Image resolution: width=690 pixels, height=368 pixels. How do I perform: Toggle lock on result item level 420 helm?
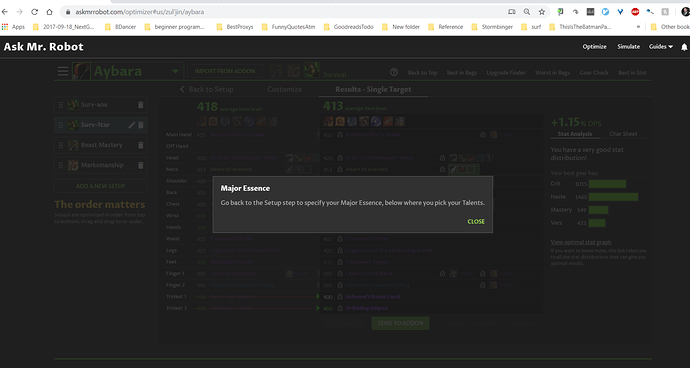point(340,158)
